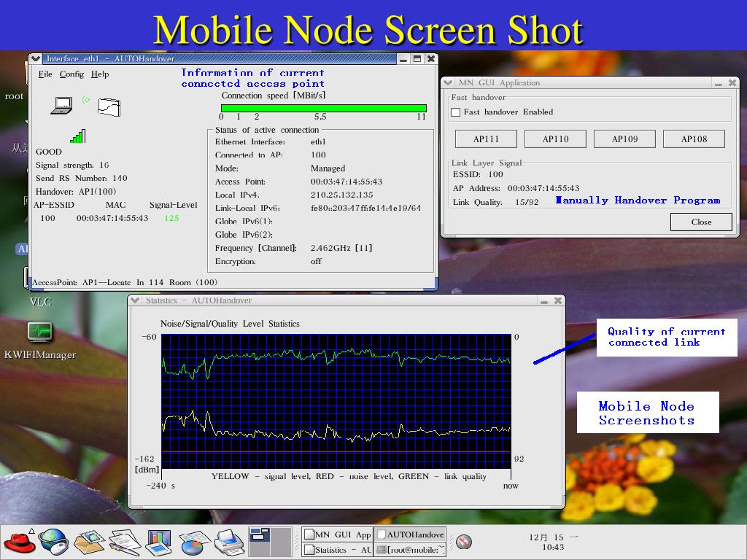Click the status bar AccessPoint AP1 text
This screenshot has height=560, width=747.
pos(125,282)
